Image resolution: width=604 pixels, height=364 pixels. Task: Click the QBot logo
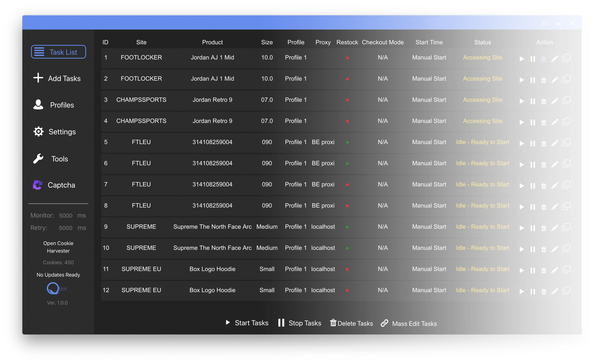(57, 288)
